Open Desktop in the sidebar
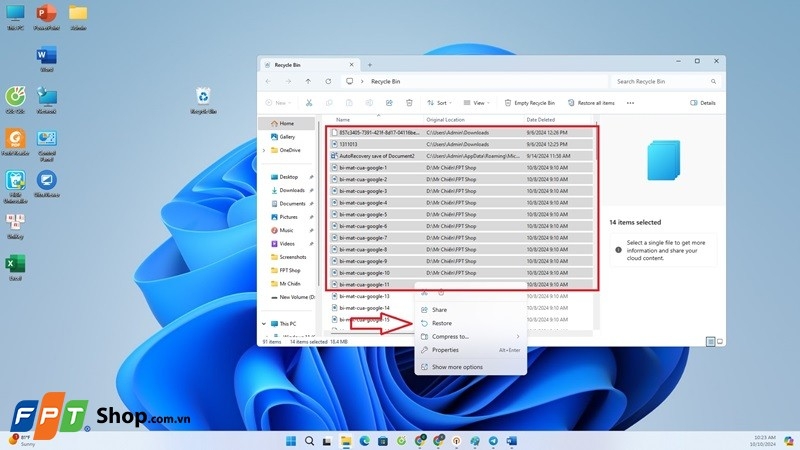Screen dimensions: 800x450 (288, 177)
